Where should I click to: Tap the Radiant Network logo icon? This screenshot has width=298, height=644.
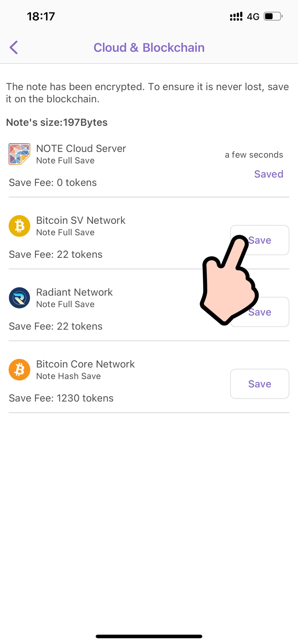click(19, 298)
